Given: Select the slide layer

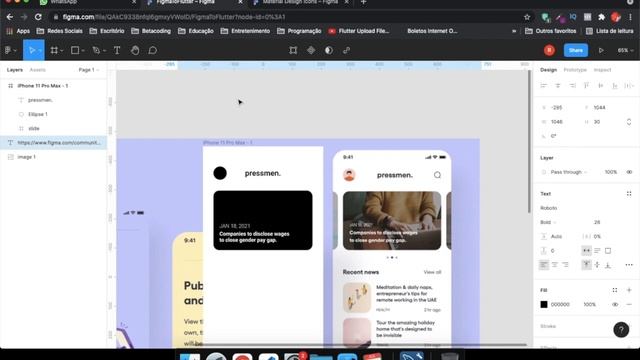Looking at the screenshot, I should point(34,129).
